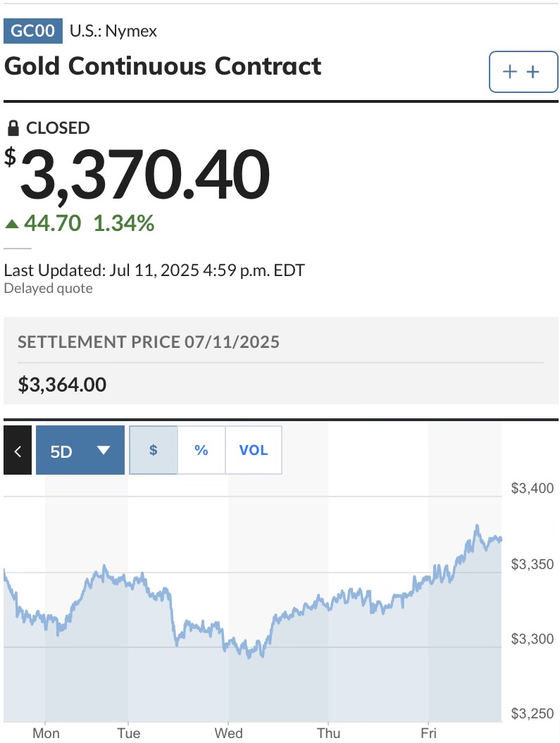Show the VOL volume chart
Image resolution: width=560 pixels, height=743 pixels.
coord(254,450)
